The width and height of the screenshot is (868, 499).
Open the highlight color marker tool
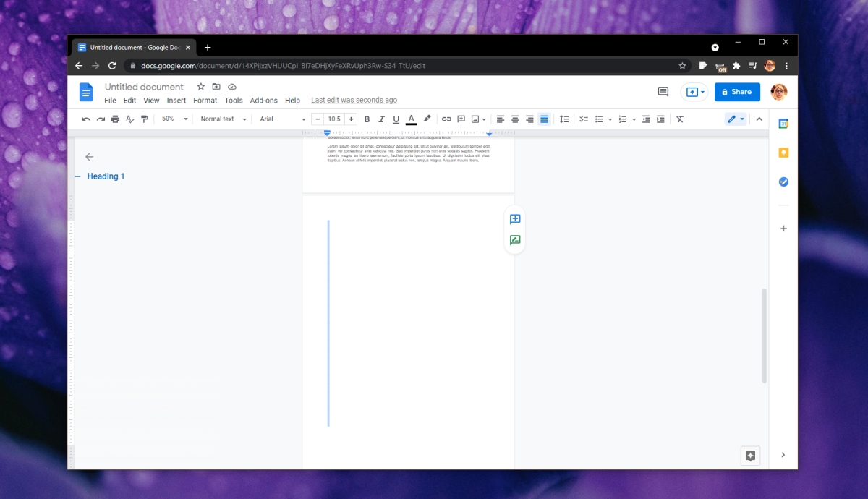click(427, 119)
